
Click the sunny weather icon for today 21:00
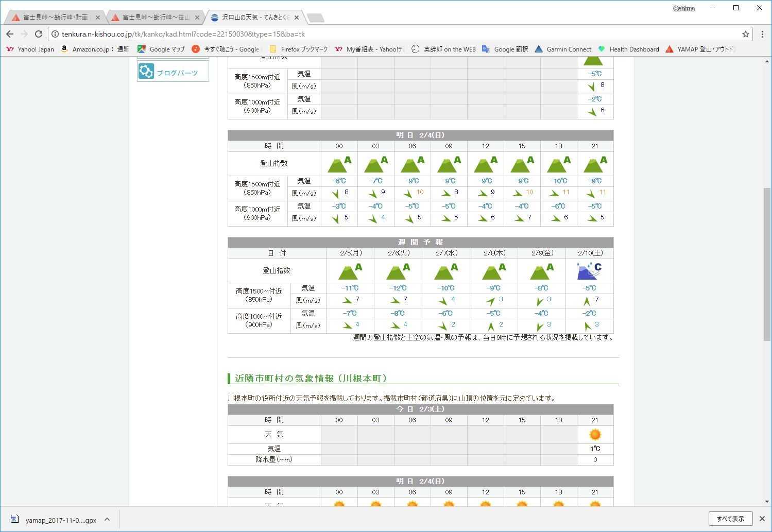click(x=595, y=435)
